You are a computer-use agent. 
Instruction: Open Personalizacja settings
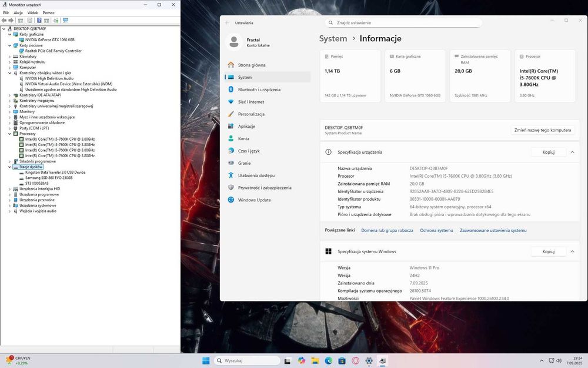[x=268, y=114]
